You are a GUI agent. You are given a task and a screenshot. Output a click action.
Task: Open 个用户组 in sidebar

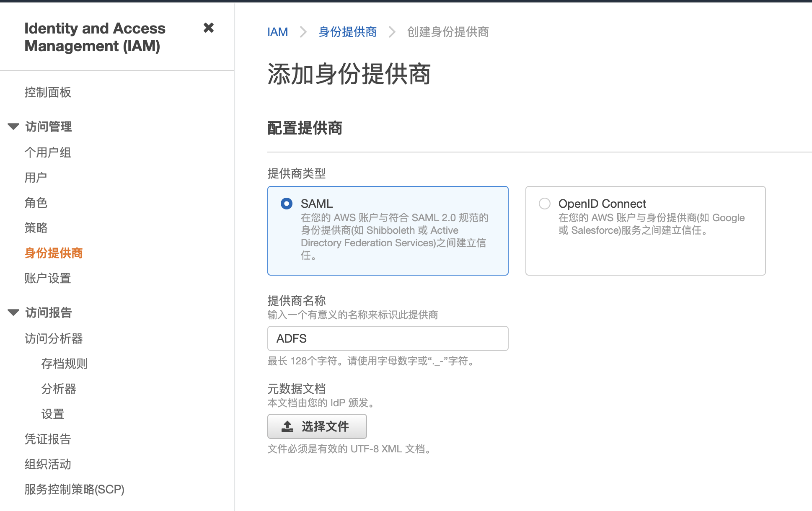(x=48, y=152)
